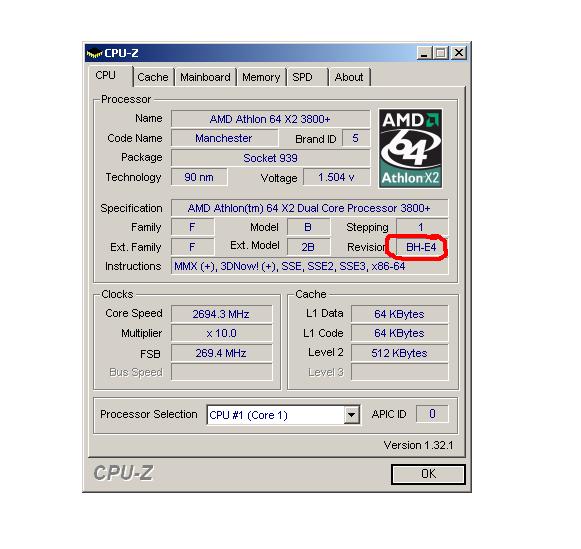
Task: Close the CPU-Z window
Action: (x=459, y=53)
